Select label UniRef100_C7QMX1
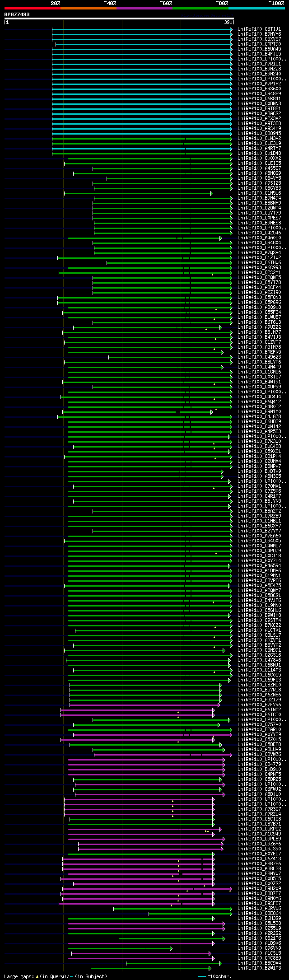 point(259,486)
